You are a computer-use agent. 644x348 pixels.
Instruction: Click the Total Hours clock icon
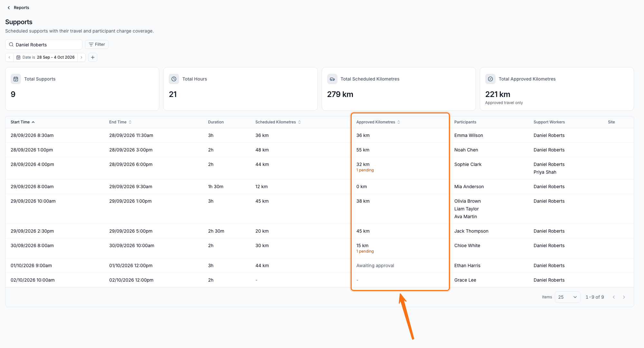pyautogui.click(x=174, y=79)
